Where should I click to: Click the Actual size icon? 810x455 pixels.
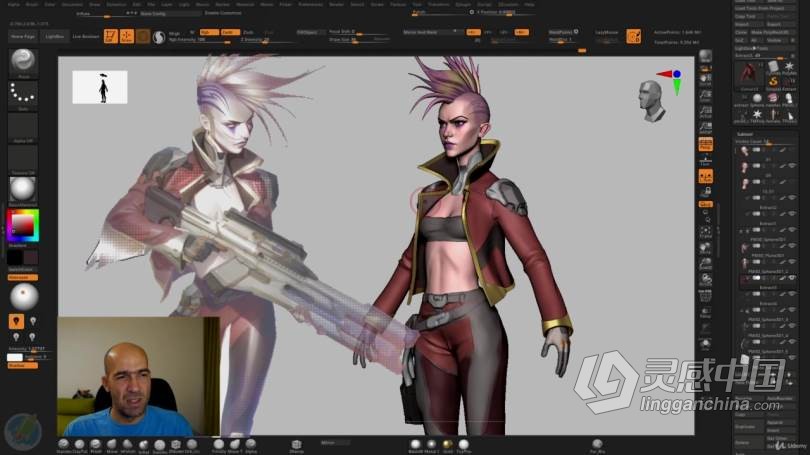click(706, 112)
